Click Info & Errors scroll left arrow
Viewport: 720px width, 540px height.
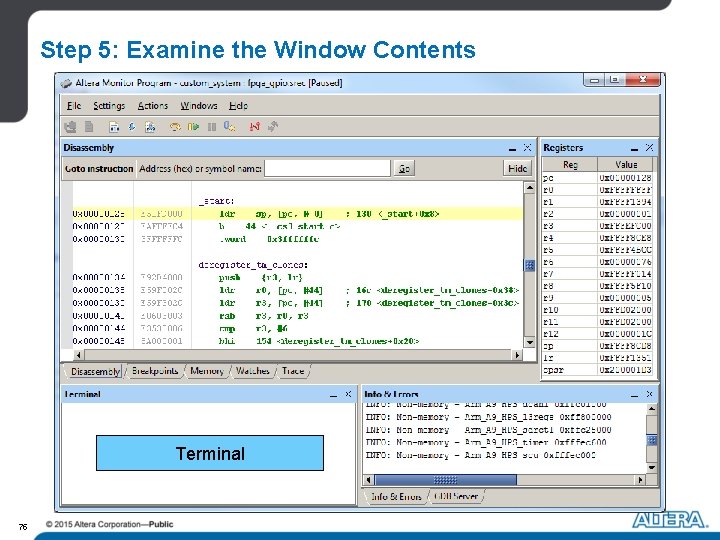click(x=368, y=480)
